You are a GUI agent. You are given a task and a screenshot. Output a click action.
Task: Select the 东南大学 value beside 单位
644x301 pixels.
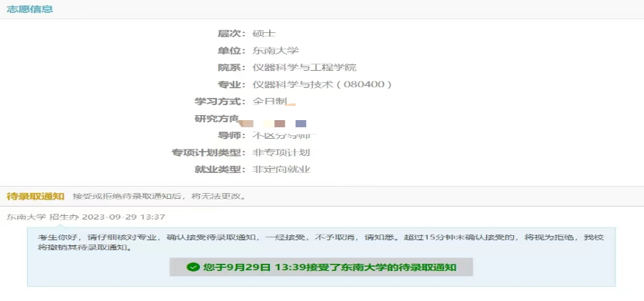pyautogui.click(x=276, y=50)
